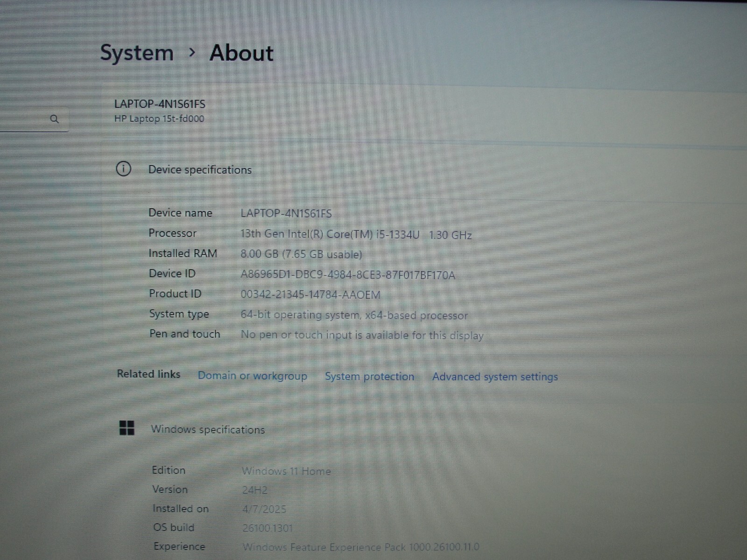Select the 64-bit operating system value
747x560 pixels.
click(354, 315)
